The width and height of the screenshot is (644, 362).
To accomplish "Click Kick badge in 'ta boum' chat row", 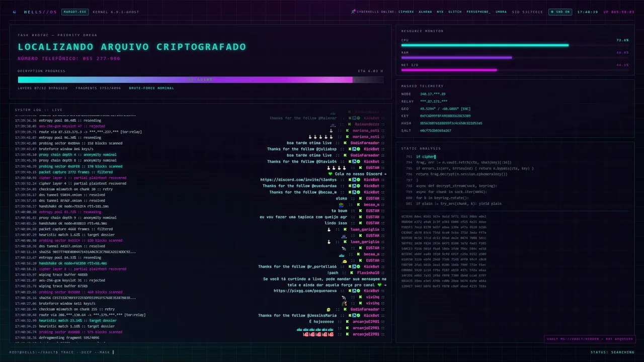I will coord(360,211).
